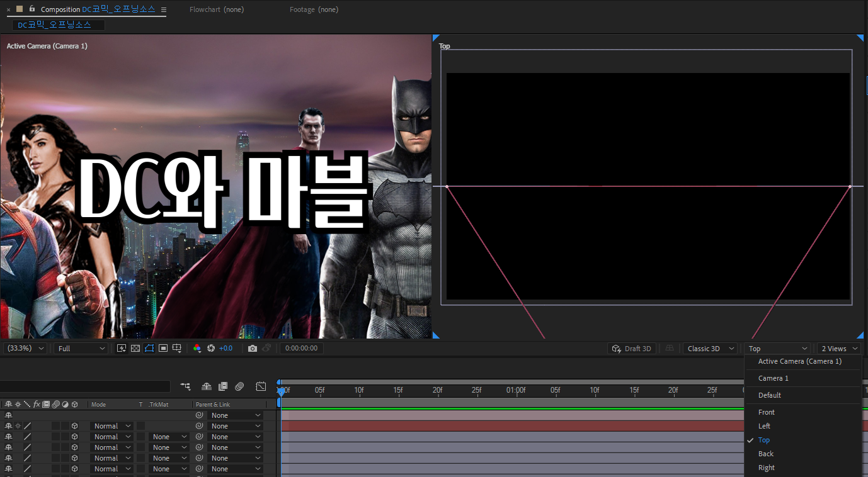868x477 pixels.
Task: Click the 3D ground plane icon
Action: tap(670, 348)
